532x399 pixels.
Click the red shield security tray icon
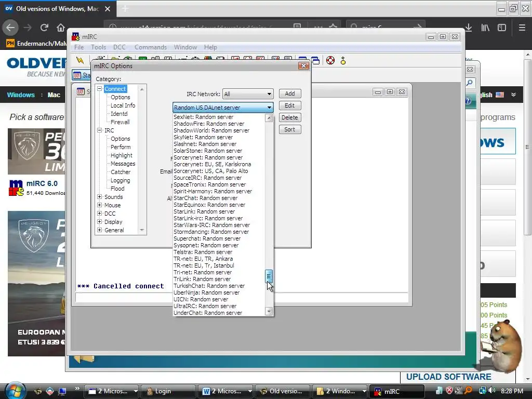click(449, 391)
